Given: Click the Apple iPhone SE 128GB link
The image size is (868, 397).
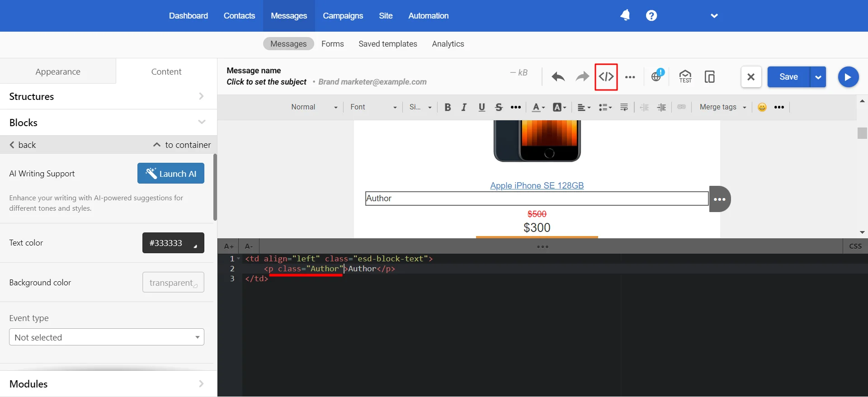Looking at the screenshot, I should pyautogui.click(x=537, y=185).
